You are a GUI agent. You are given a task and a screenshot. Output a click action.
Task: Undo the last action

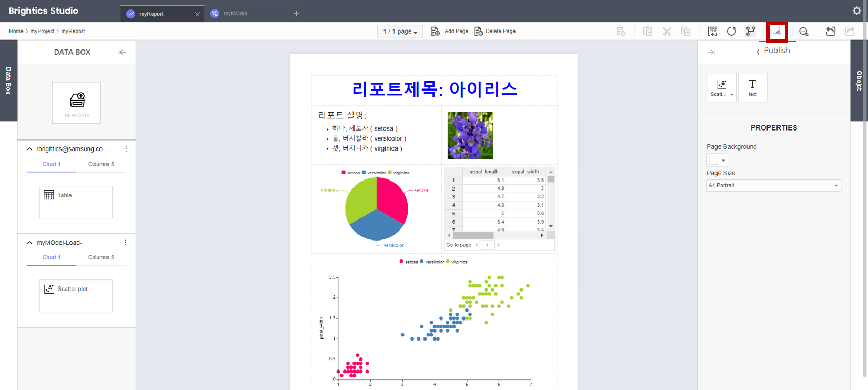click(x=831, y=32)
